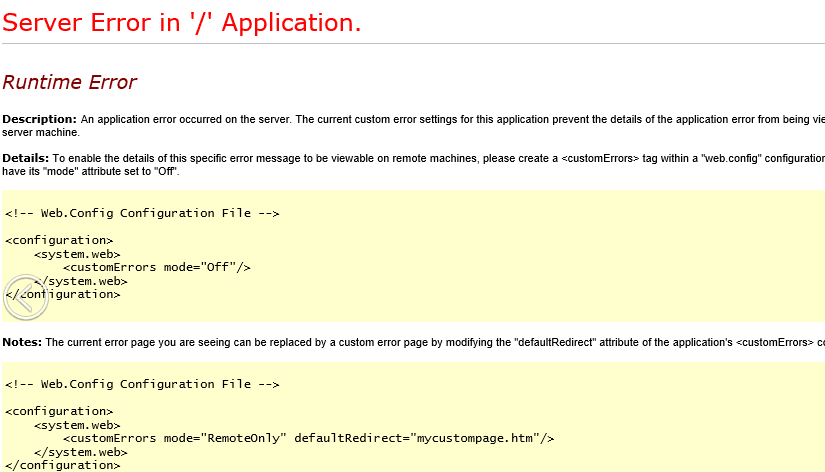Click the customErrors mode="Off" code line
The image size is (825, 472).
tap(156, 267)
